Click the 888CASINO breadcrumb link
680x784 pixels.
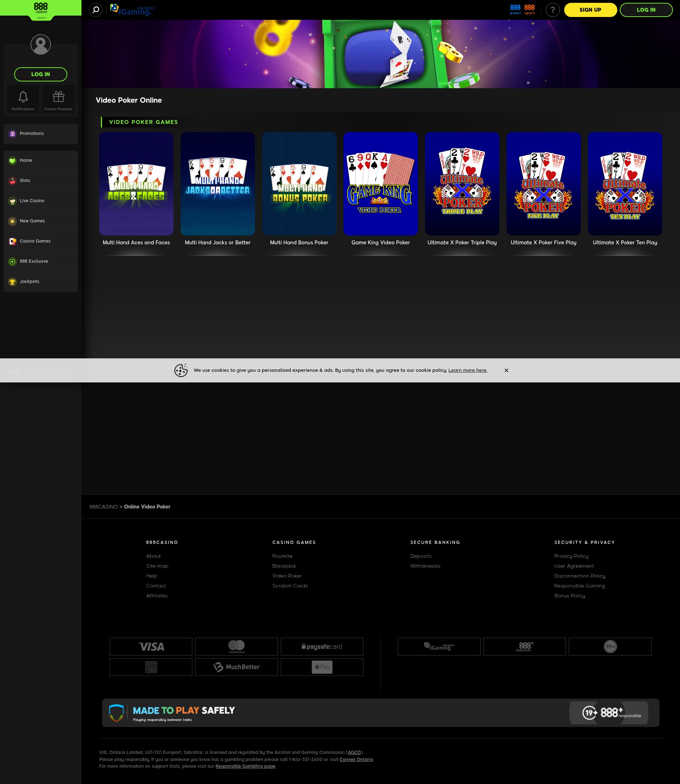point(103,507)
